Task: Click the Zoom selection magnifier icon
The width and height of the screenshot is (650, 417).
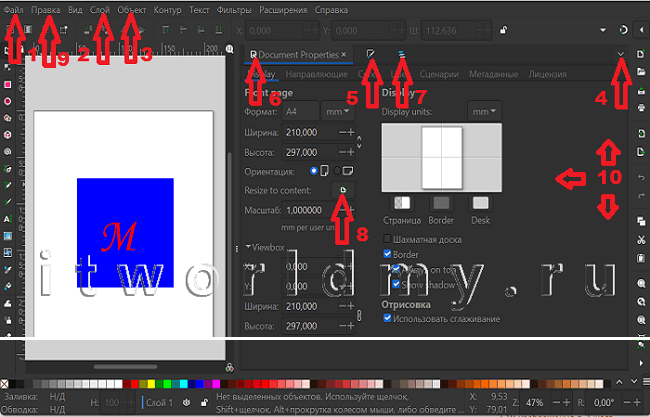Action: click(641, 284)
